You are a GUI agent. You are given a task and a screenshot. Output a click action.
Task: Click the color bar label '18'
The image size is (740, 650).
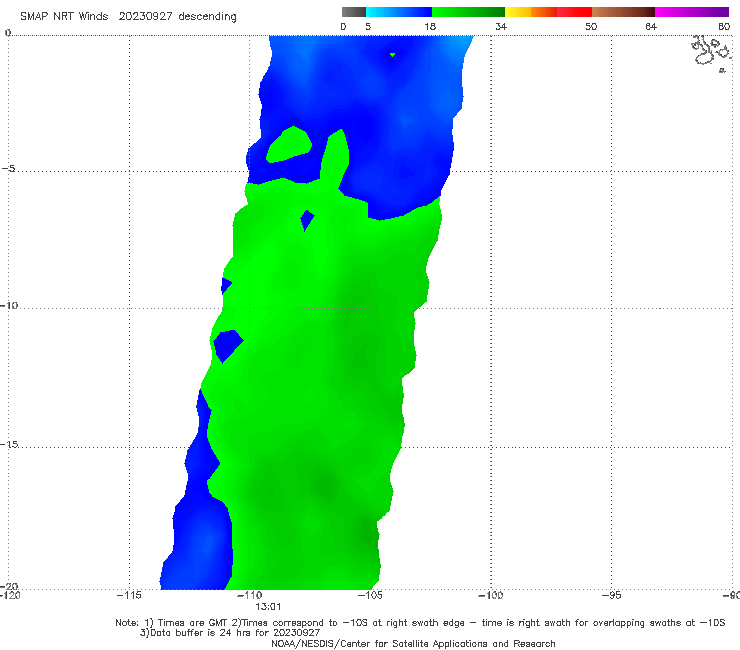point(430,26)
